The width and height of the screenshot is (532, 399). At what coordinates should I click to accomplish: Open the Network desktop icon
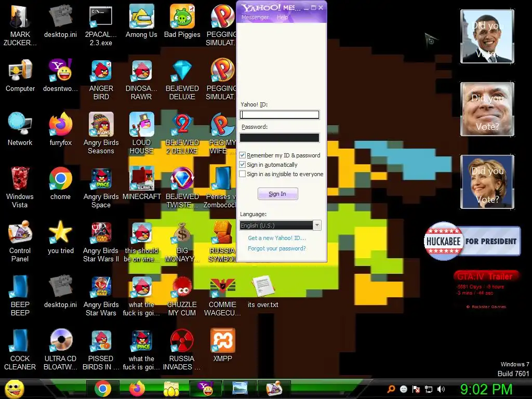(20, 129)
